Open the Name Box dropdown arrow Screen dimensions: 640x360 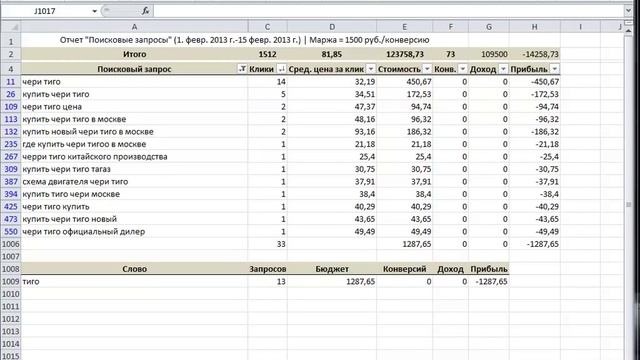(94, 11)
